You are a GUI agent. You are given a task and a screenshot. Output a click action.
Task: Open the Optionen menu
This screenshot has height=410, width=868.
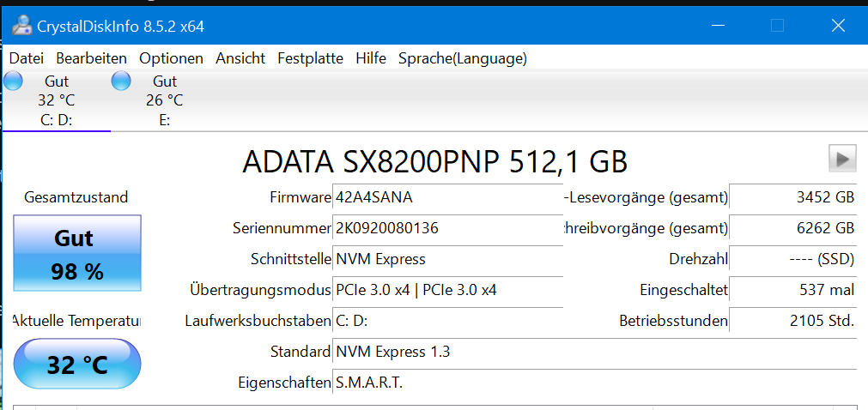(x=171, y=58)
